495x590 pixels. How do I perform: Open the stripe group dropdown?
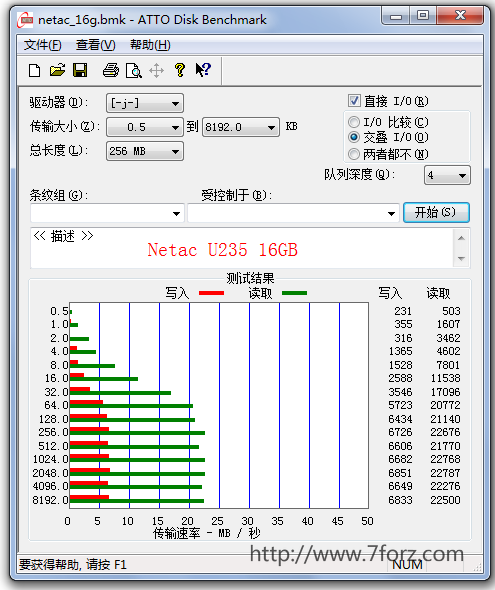(107, 213)
